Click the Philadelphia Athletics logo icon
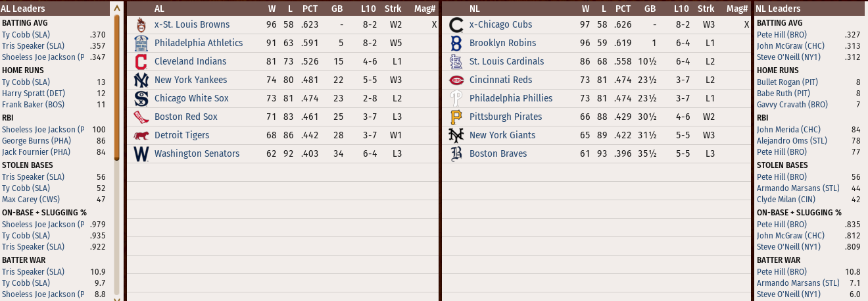The image size is (868, 301). point(141,43)
